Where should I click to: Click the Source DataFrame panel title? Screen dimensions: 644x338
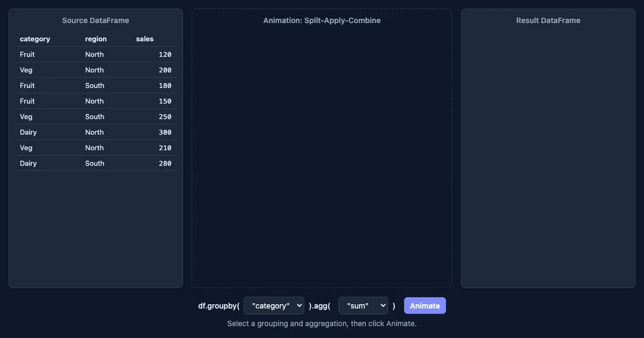click(x=96, y=20)
